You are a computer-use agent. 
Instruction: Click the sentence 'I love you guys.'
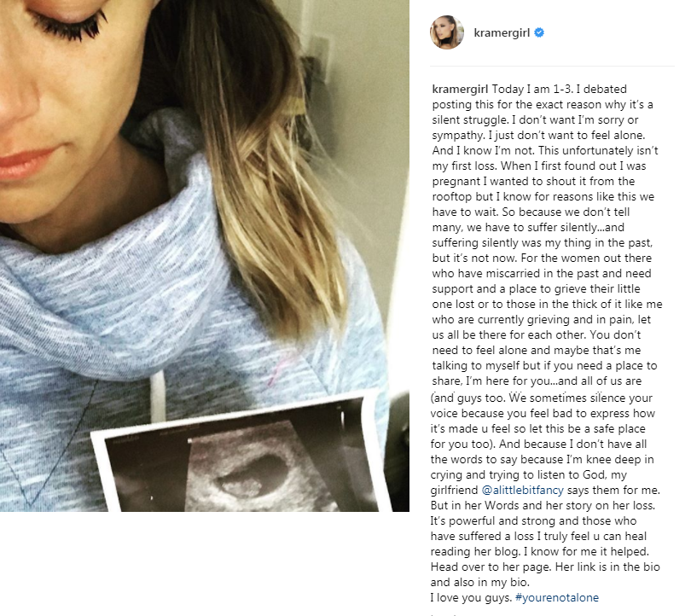(x=471, y=597)
